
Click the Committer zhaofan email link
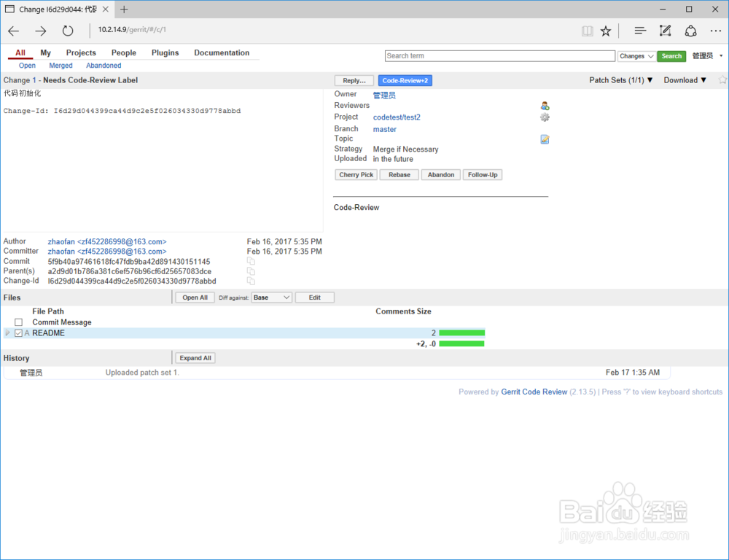(x=107, y=252)
